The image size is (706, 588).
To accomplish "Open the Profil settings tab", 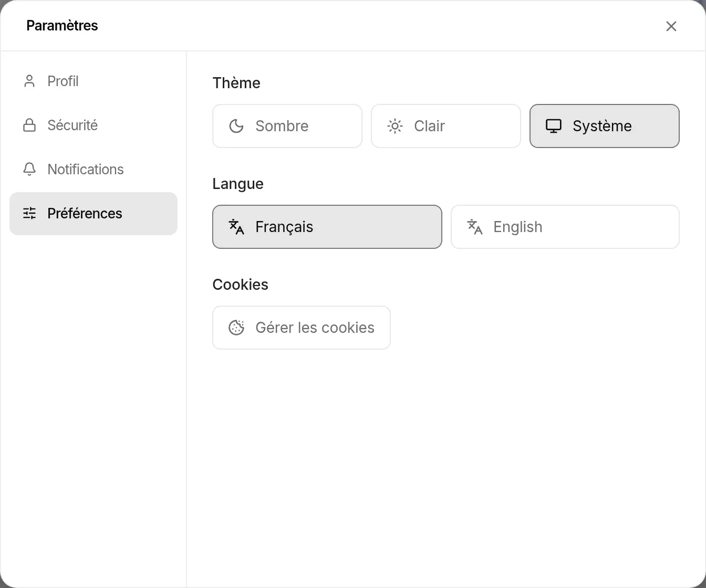I will (x=94, y=81).
